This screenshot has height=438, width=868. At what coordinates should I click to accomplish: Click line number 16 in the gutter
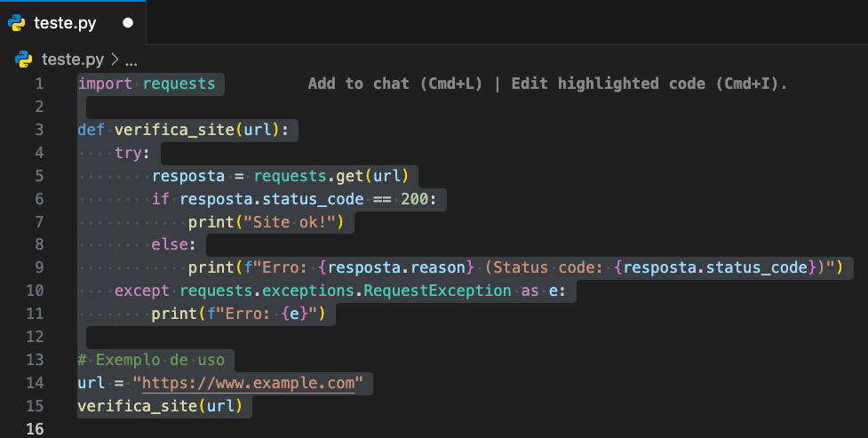tap(35, 428)
